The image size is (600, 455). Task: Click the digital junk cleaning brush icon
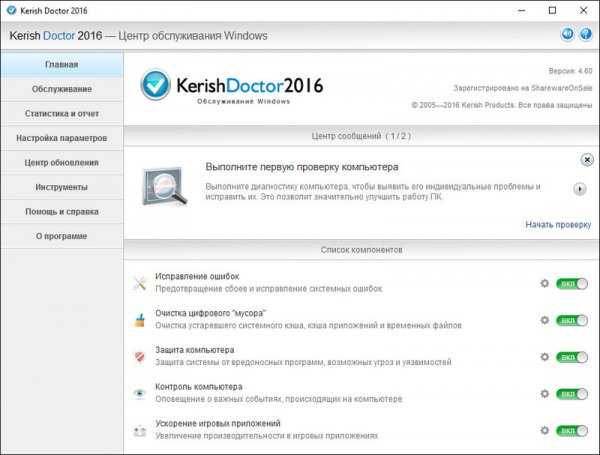pyautogui.click(x=140, y=320)
